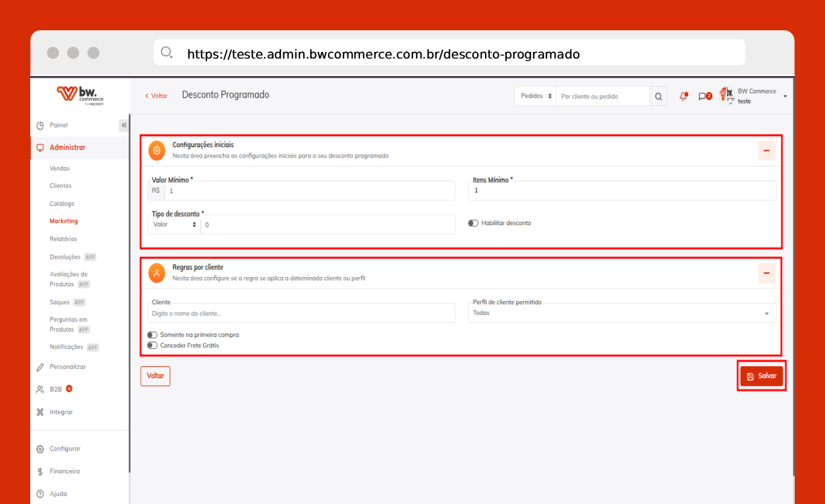The width and height of the screenshot is (825, 504).
Task: Open the chat messages icon
Action: (x=703, y=97)
